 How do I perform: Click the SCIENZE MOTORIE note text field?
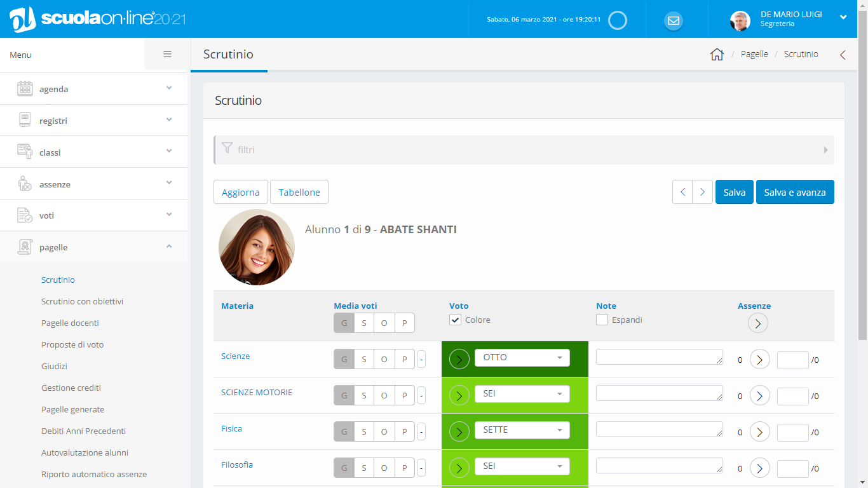658,393
